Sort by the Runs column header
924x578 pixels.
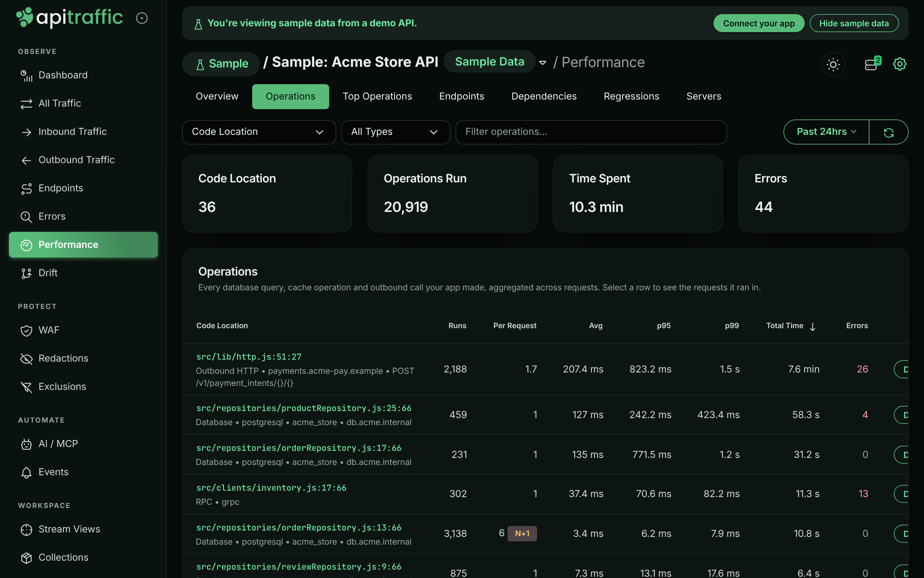pos(457,326)
